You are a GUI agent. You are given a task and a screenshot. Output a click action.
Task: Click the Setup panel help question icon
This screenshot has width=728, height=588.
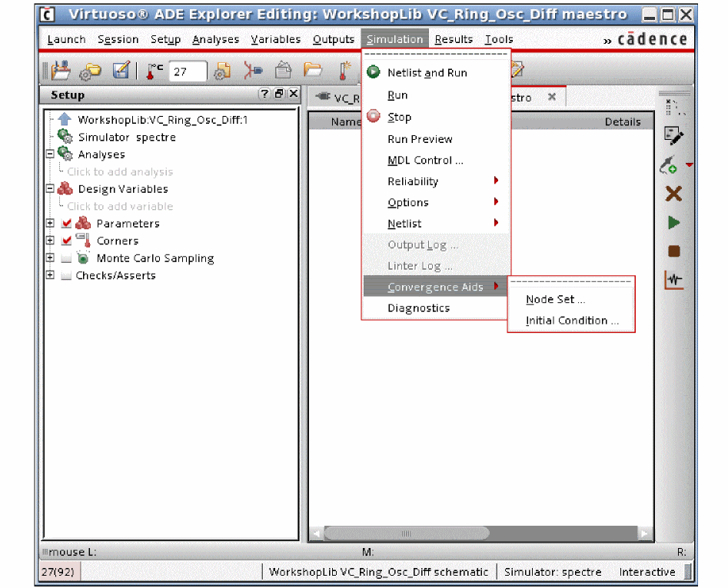click(x=264, y=93)
